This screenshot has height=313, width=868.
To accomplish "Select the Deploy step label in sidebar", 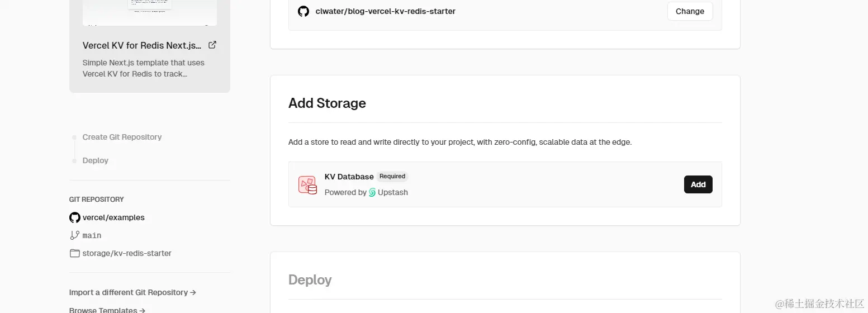I will [96, 160].
